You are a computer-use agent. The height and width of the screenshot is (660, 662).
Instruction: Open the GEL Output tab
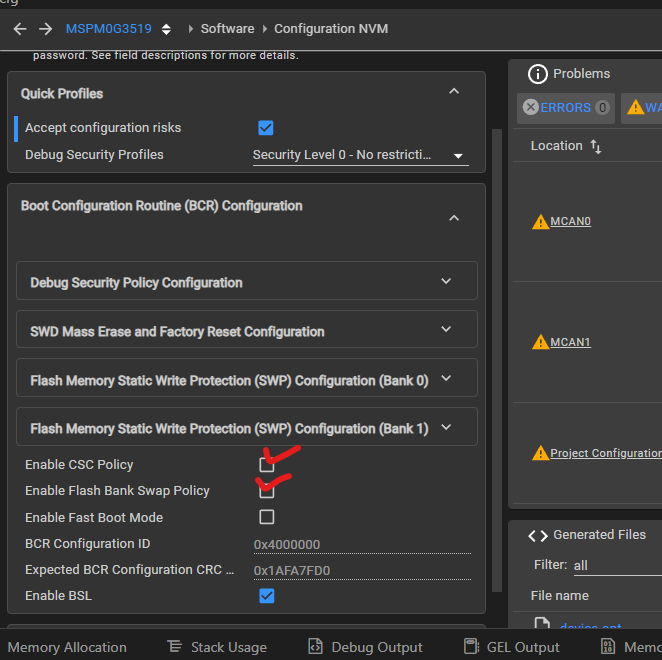(510, 647)
